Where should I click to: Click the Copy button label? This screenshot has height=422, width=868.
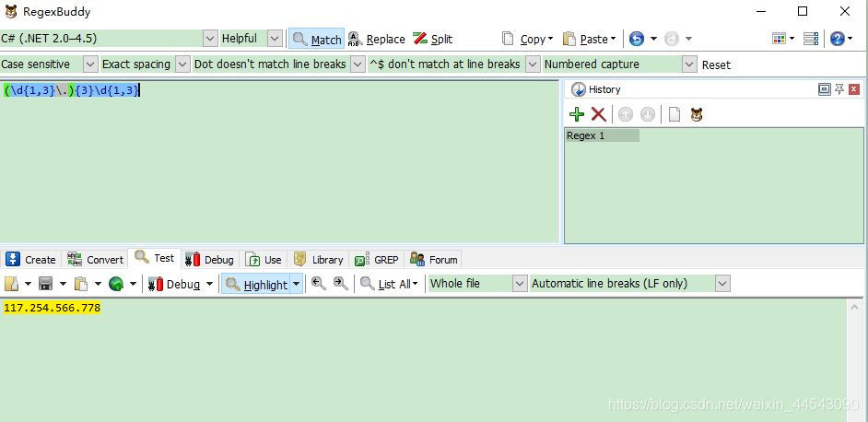click(533, 39)
